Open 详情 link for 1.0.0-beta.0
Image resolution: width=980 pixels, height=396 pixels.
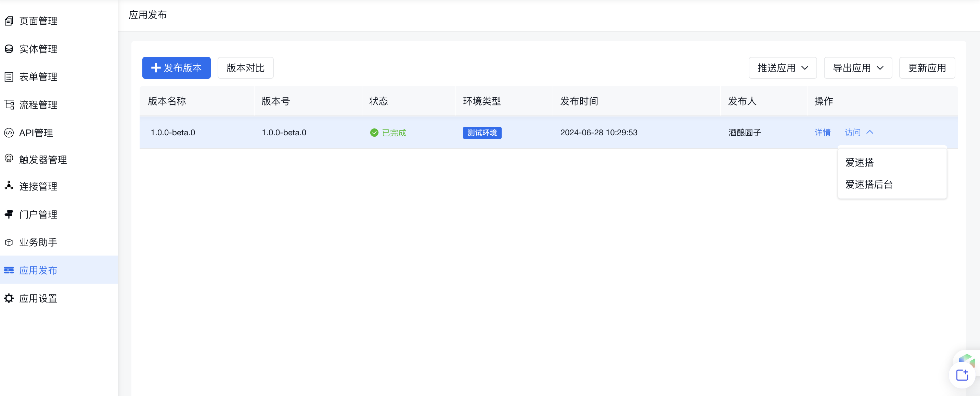[x=823, y=133]
